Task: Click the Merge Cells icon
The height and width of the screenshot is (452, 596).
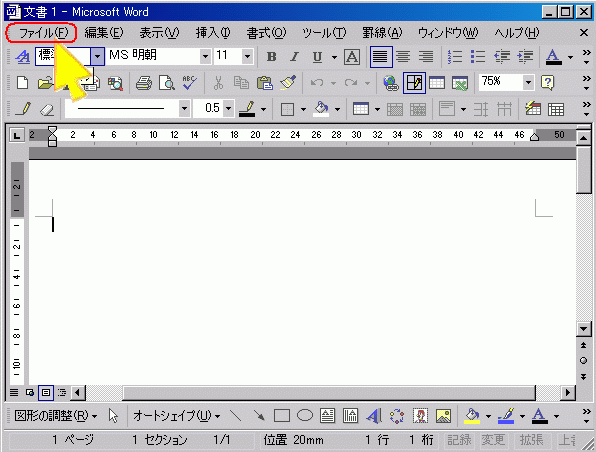Action: (395, 109)
